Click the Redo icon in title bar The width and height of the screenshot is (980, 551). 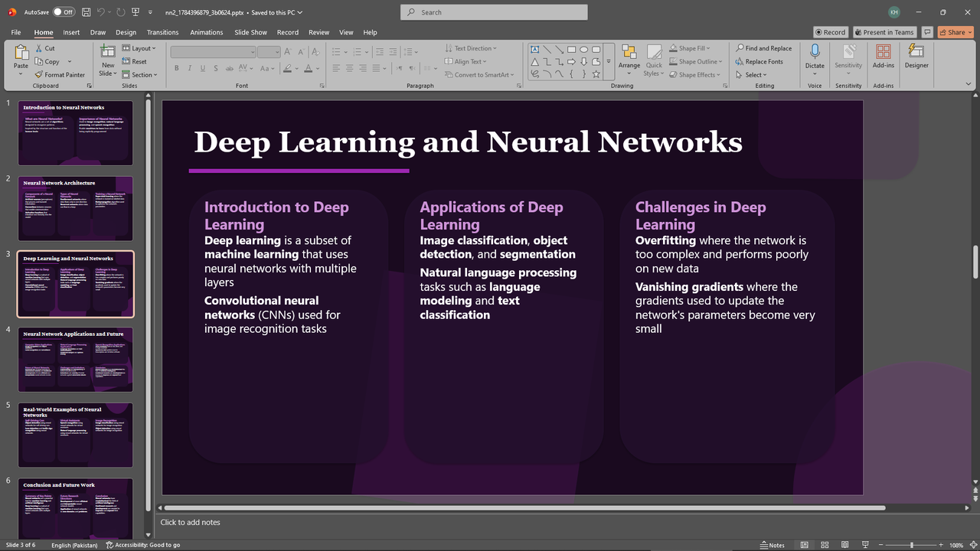[x=121, y=12]
